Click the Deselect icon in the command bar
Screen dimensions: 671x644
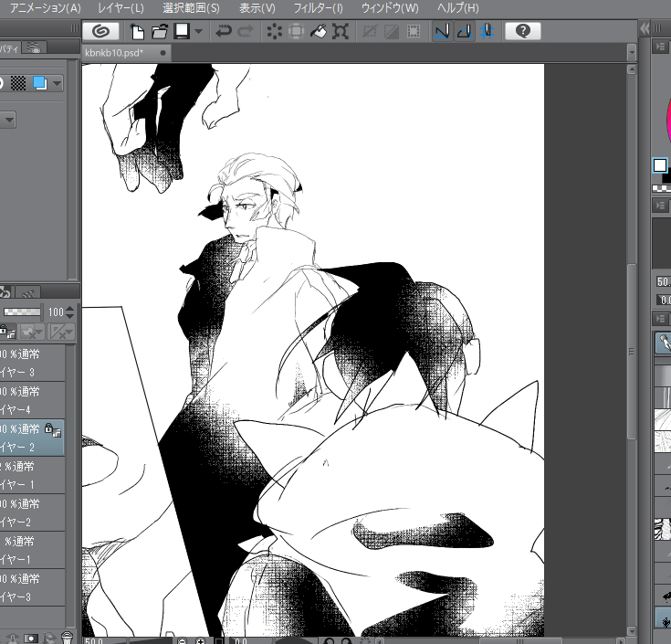[x=370, y=31]
